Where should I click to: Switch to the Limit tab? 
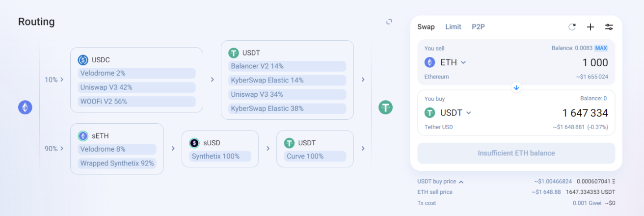point(453,27)
